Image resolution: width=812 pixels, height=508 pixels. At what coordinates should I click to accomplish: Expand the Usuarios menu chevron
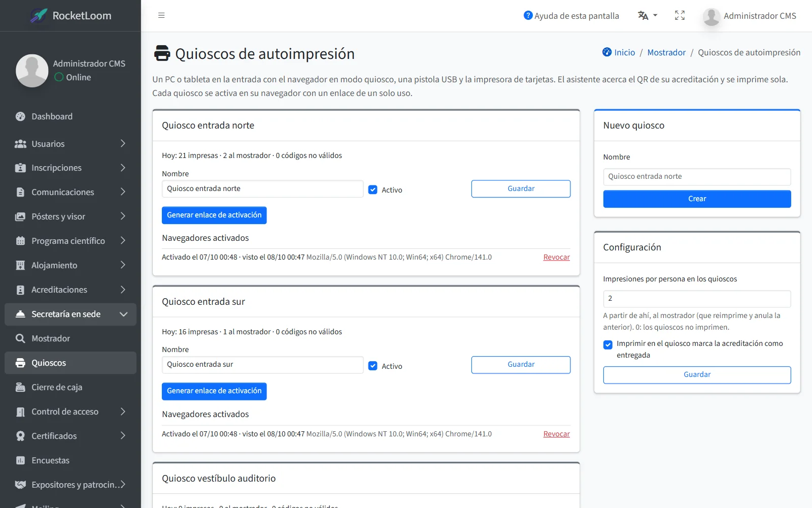(x=123, y=144)
